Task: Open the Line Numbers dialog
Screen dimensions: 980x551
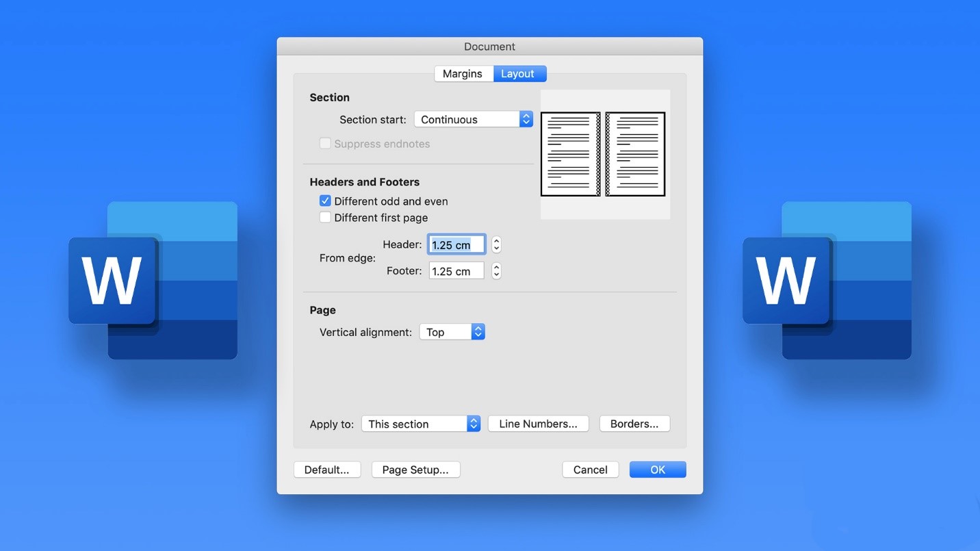Action: pos(539,424)
